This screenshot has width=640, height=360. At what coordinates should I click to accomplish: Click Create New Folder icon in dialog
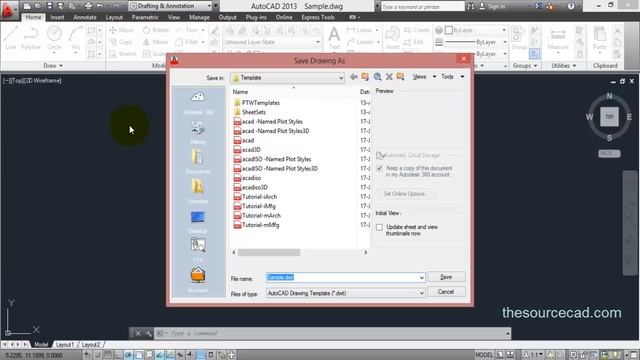coord(400,77)
